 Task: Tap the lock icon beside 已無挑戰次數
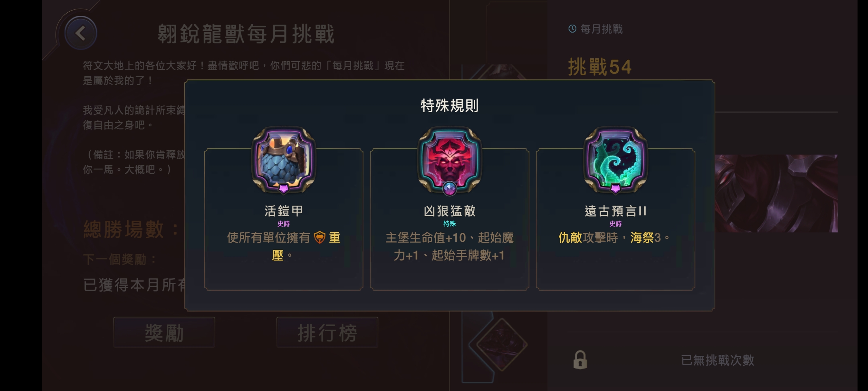tap(580, 360)
